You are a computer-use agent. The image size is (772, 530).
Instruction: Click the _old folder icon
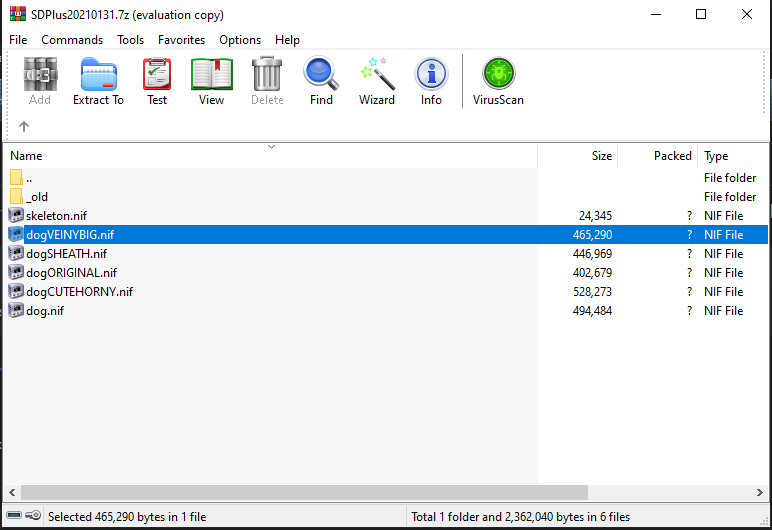(x=16, y=197)
